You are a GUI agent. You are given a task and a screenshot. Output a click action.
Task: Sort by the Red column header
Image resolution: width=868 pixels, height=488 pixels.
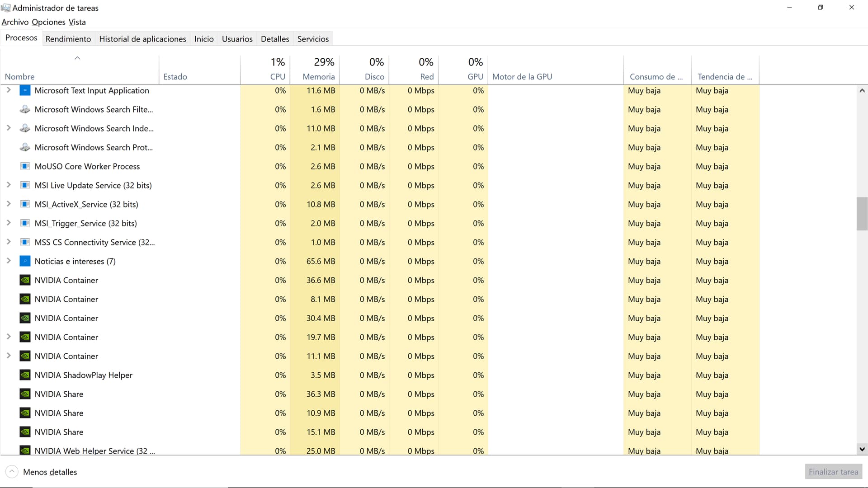[414, 70]
